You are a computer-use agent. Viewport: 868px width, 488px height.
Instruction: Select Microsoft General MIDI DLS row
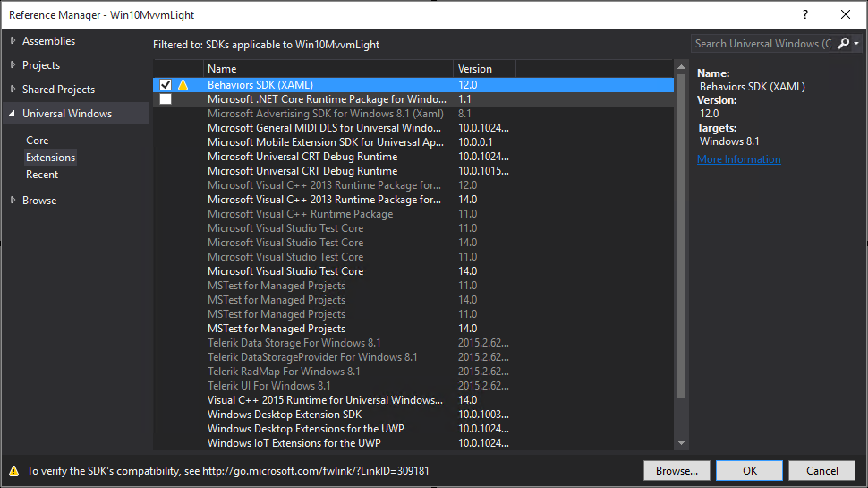click(x=413, y=128)
